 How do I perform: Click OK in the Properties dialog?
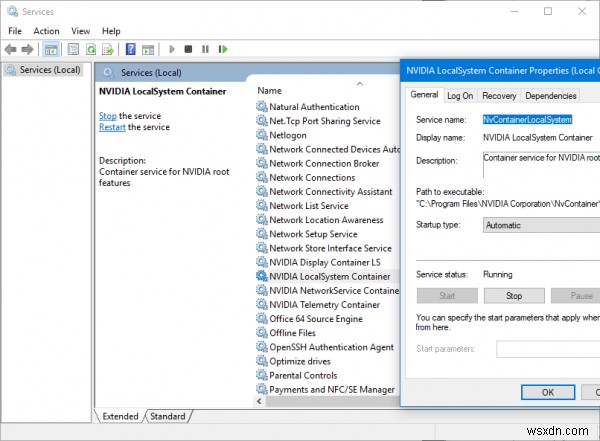[x=547, y=392]
